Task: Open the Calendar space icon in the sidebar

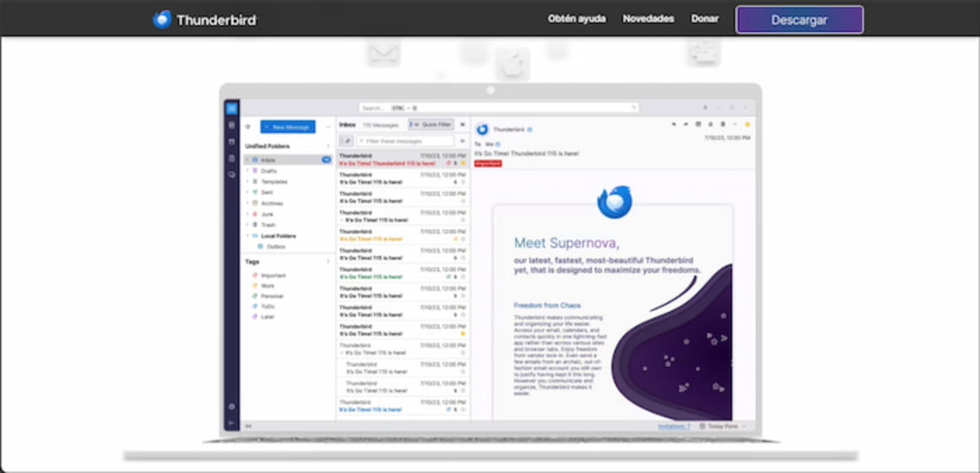Action: point(232,142)
